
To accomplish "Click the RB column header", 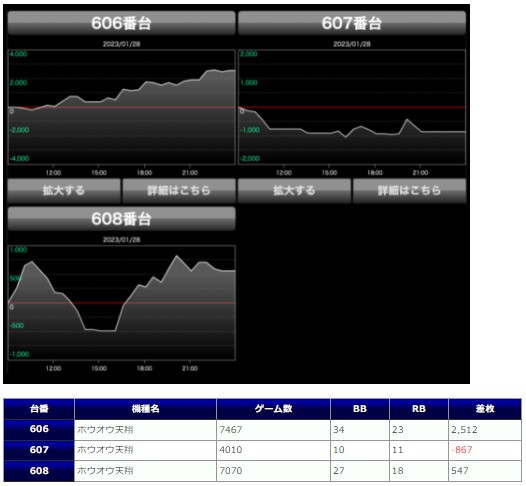I will [419, 409].
